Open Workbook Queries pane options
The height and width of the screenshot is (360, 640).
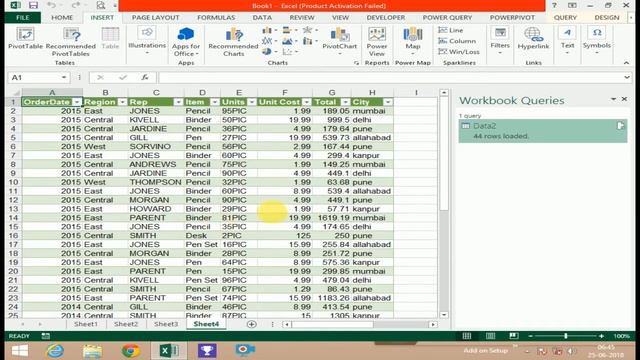pyautogui.click(x=613, y=99)
